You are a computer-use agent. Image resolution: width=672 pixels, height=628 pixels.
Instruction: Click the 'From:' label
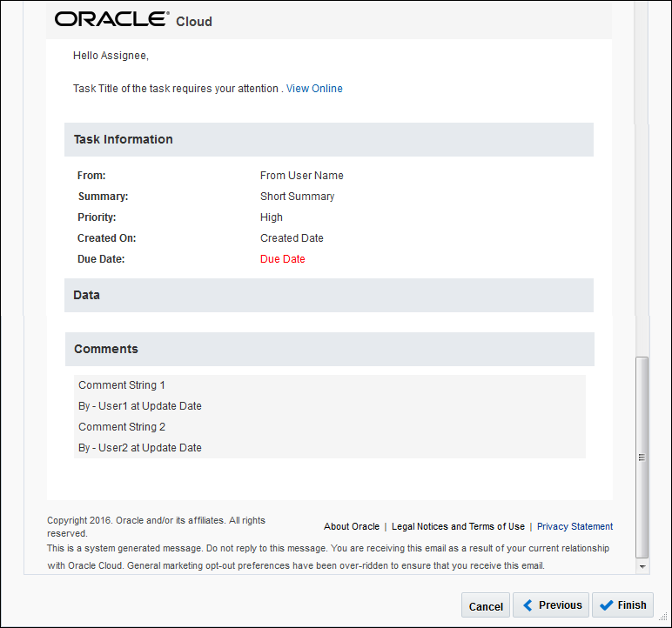[x=91, y=175]
